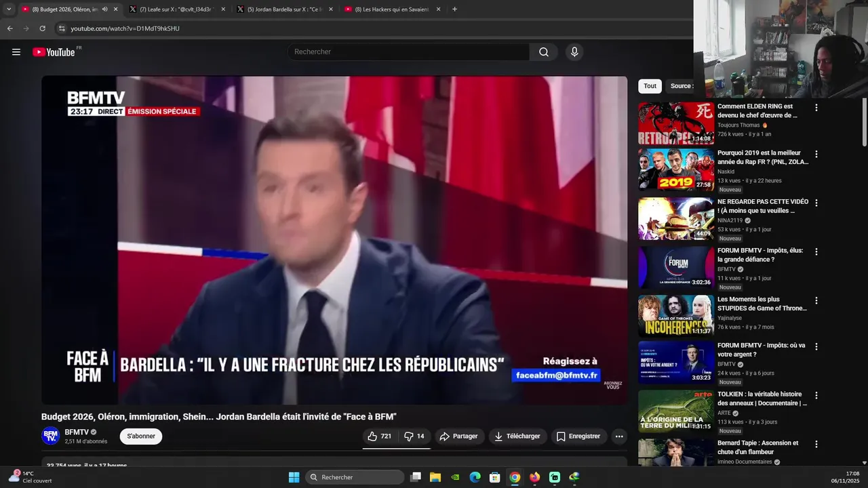
Task: Dislike the video with thumbs down
Action: click(x=414, y=436)
